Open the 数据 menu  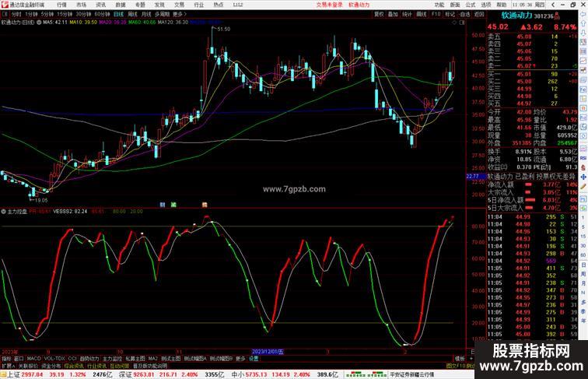121,5
